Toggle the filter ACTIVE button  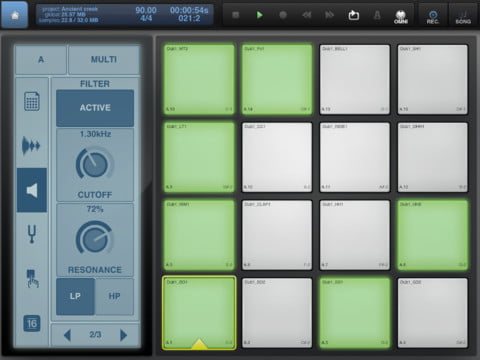(95, 108)
